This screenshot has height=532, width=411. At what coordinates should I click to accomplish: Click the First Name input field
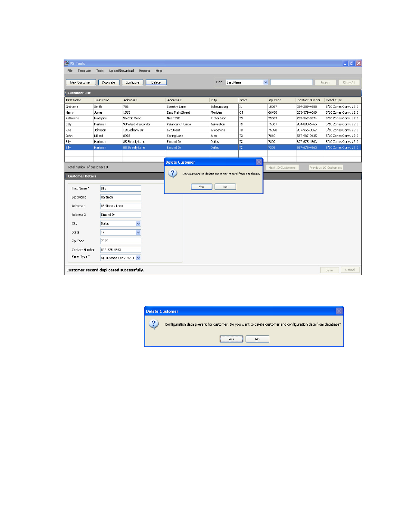coord(121,188)
